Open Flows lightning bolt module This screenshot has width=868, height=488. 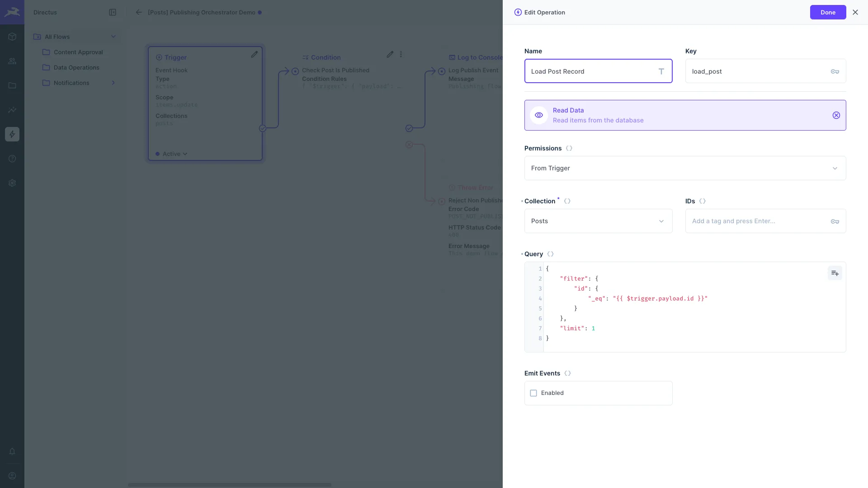(x=12, y=134)
